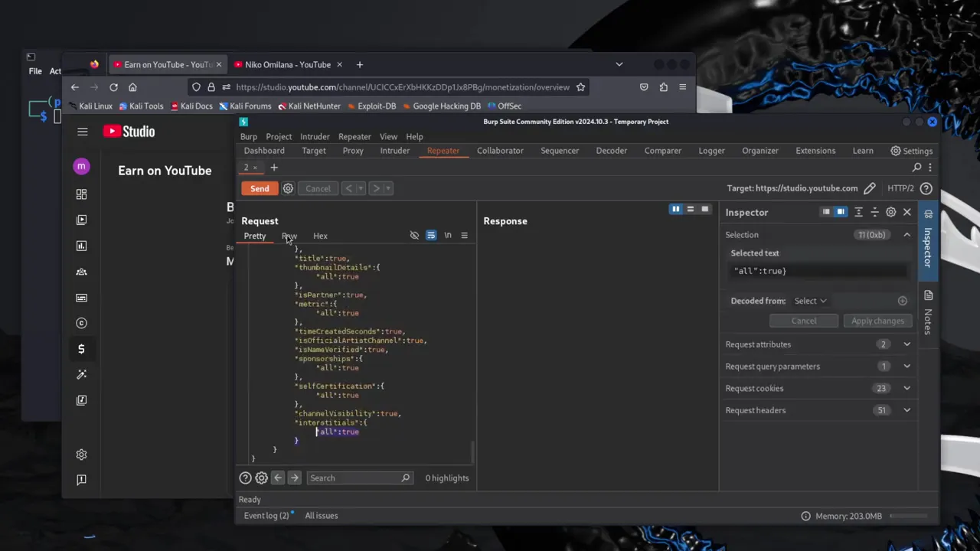Image resolution: width=980 pixels, height=551 pixels.
Task: Open the Copyright section in Studio sidebar
Action: (81, 323)
